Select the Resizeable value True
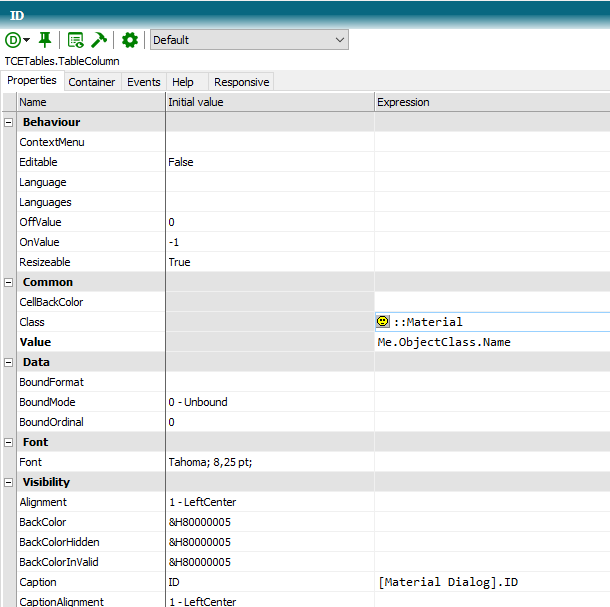Viewport: 610px width, 607px height. pos(270,262)
